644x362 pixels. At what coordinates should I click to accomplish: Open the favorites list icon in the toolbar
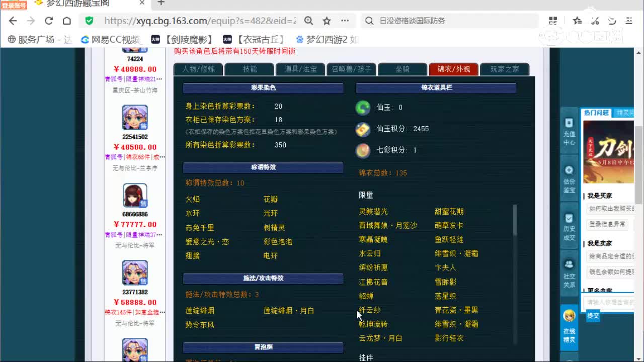click(x=577, y=21)
